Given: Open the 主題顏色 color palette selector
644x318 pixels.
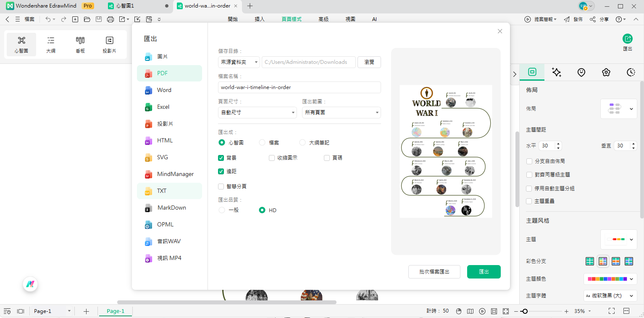Looking at the screenshot, I should click(x=610, y=279).
